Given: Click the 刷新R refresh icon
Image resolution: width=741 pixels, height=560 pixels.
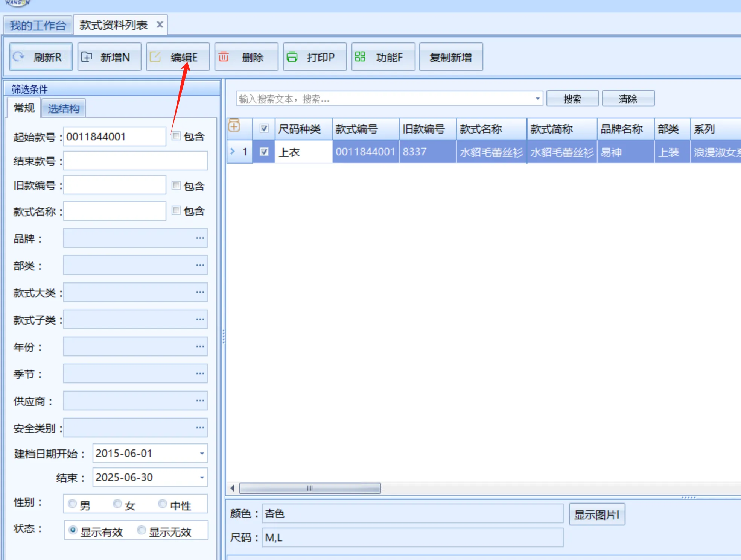Looking at the screenshot, I should [x=18, y=57].
